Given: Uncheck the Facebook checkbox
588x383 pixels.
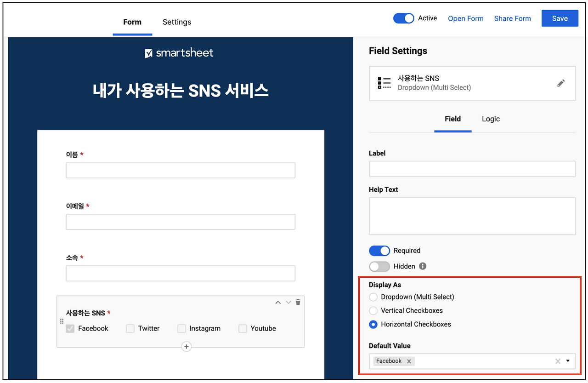Looking at the screenshot, I should [x=70, y=329].
